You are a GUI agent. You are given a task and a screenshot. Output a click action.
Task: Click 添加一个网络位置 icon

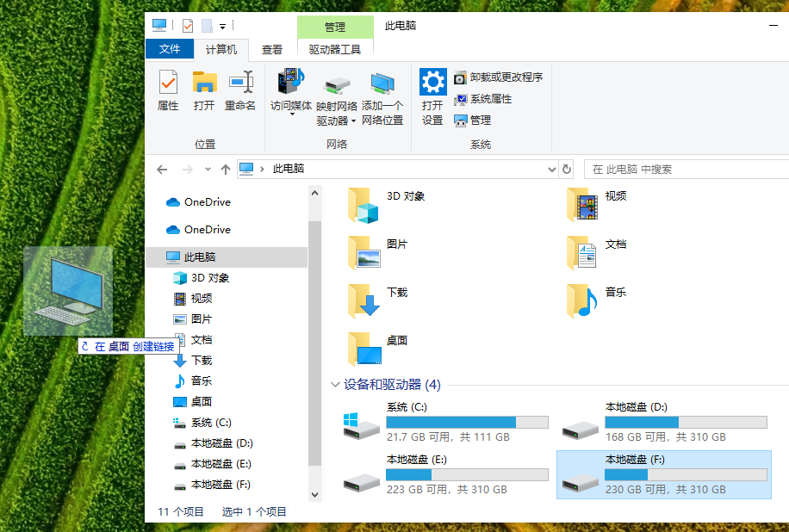pos(382,84)
